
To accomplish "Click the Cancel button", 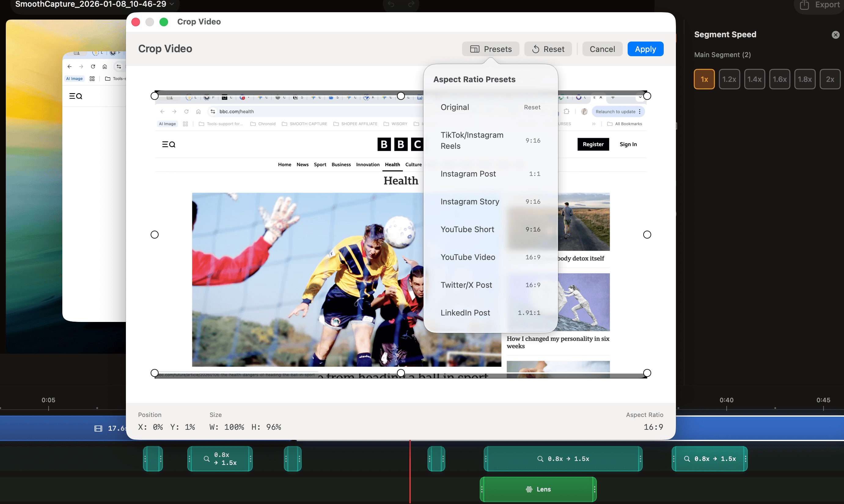I will 602,49.
